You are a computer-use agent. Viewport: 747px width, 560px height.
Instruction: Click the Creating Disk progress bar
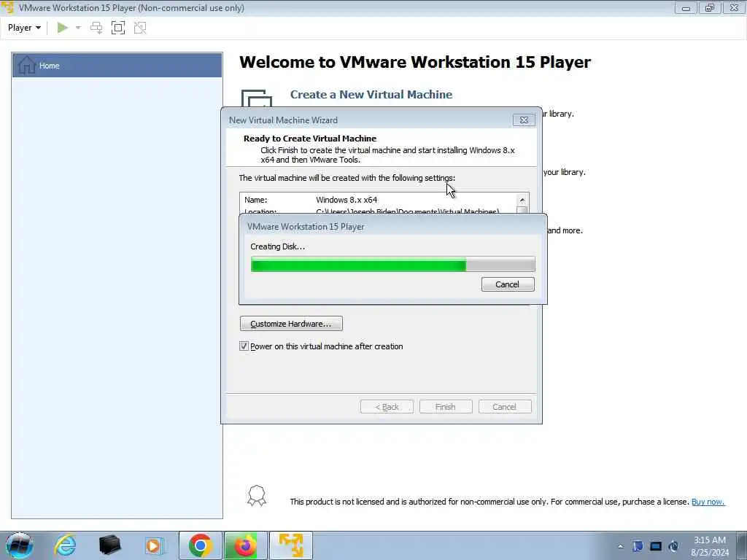pos(393,264)
